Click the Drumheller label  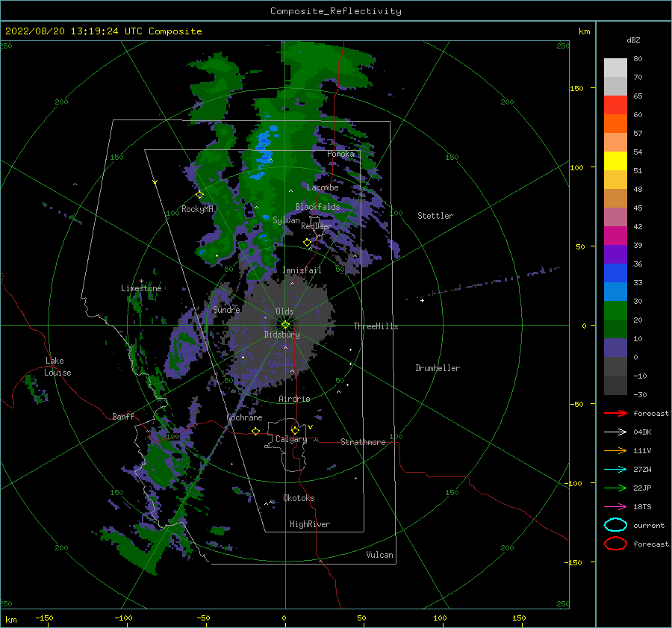pyautogui.click(x=438, y=368)
